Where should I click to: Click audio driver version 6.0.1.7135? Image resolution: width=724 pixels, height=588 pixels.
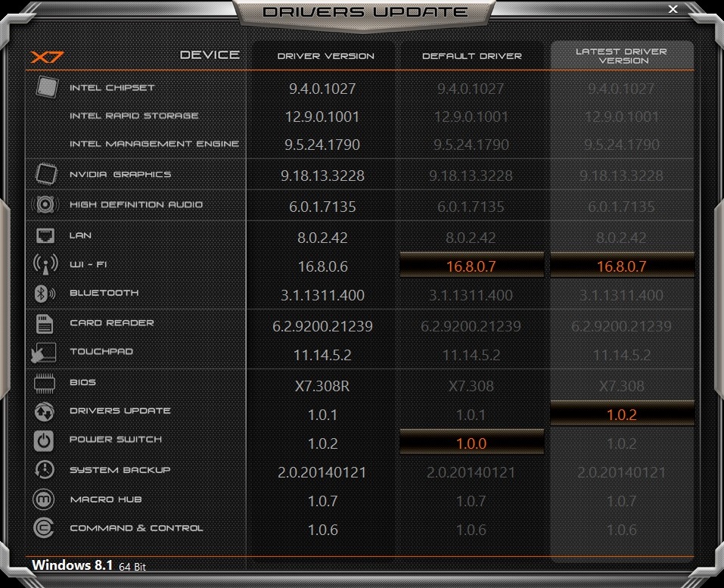click(x=322, y=207)
